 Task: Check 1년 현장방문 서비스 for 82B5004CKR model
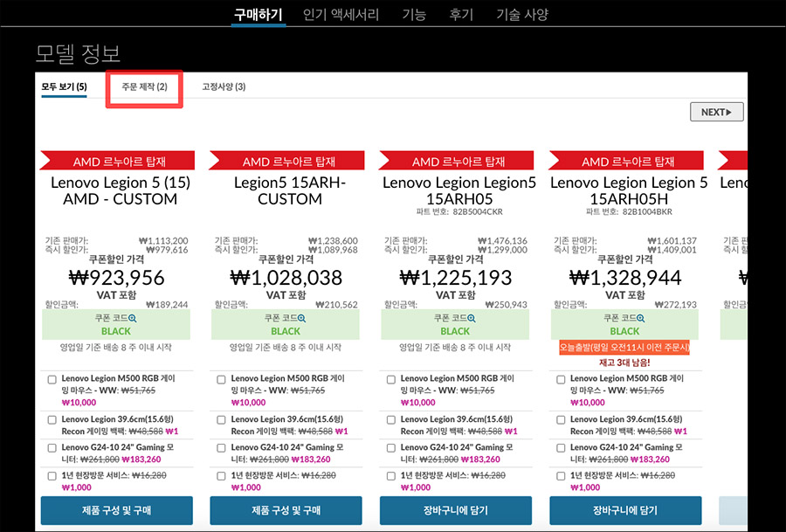point(391,476)
